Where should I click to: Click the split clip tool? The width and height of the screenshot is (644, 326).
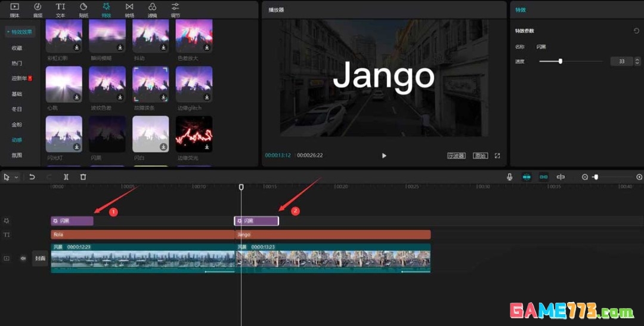(66, 177)
